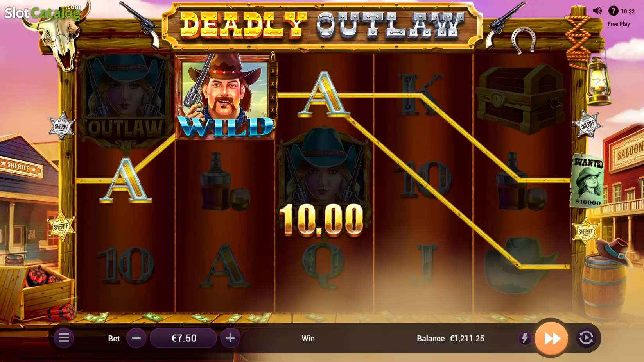Mute the game sound speaker icon
The image size is (644, 362).
tap(597, 11)
